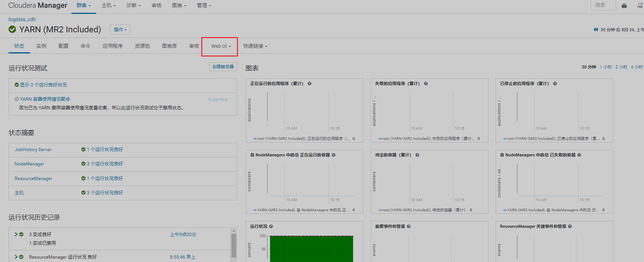Image resolution: width=644 pixels, height=262 pixels.
Task: Open the ResourceManager role link
Action: pos(33,179)
